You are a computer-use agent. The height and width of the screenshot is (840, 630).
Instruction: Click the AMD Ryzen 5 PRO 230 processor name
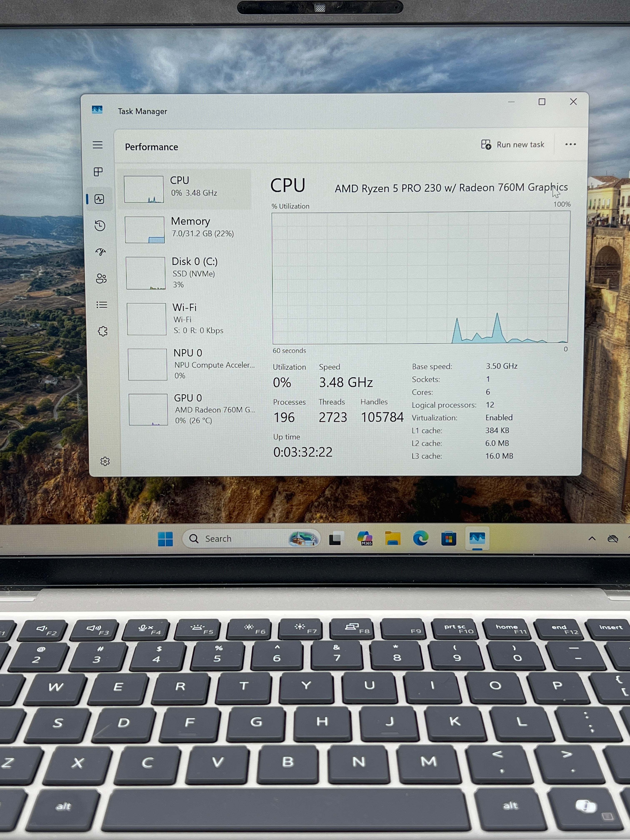pos(451,188)
